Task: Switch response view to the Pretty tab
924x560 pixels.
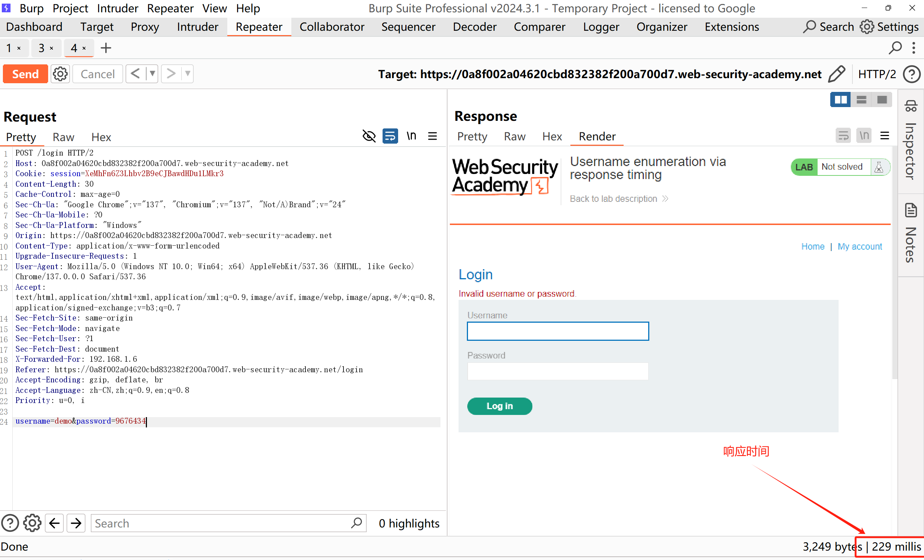Action: click(x=472, y=136)
